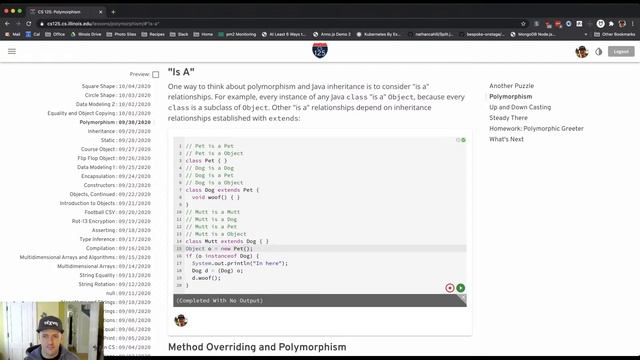Close the CS 125 Polymorphism tab

[x=100, y=12]
